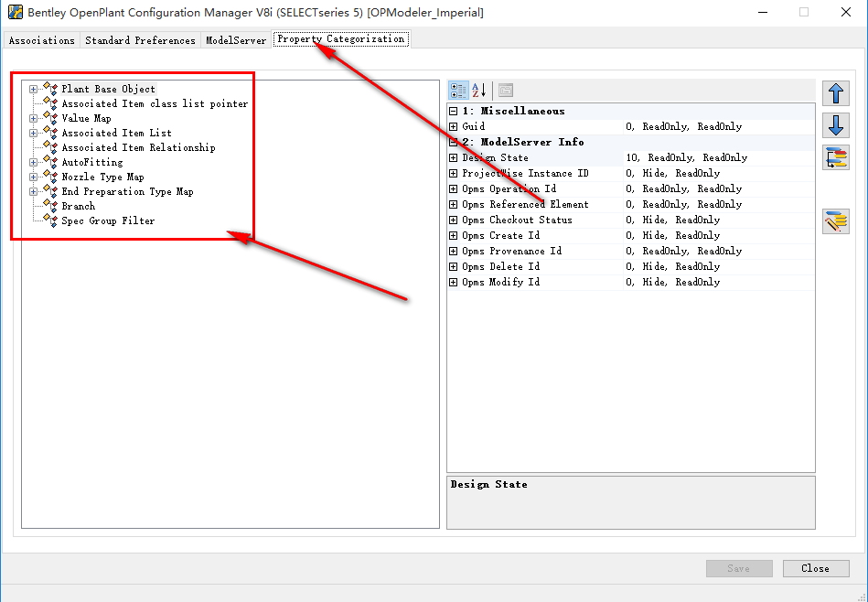Select the ProjectWise Instance ID property name

tap(525, 173)
